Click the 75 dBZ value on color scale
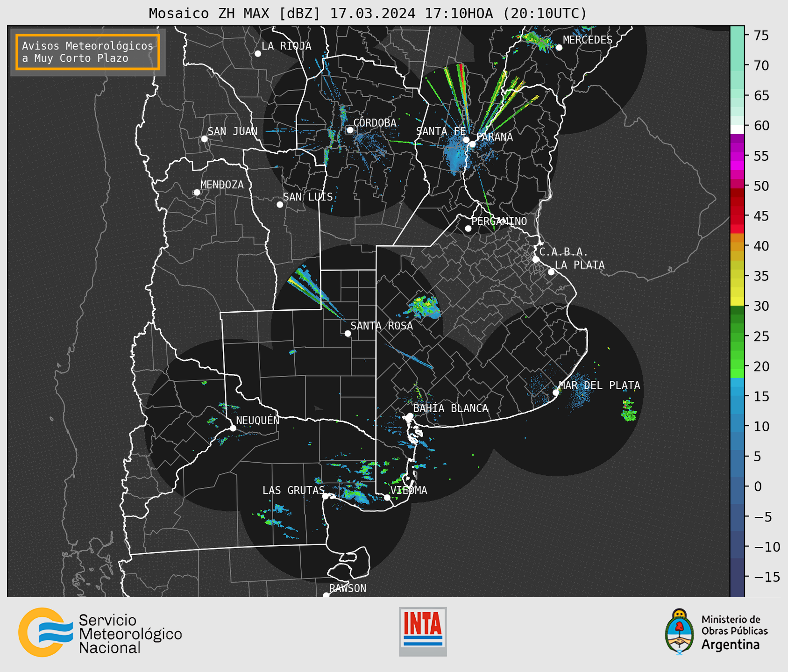Screen dimensions: 788x672 click(x=761, y=36)
